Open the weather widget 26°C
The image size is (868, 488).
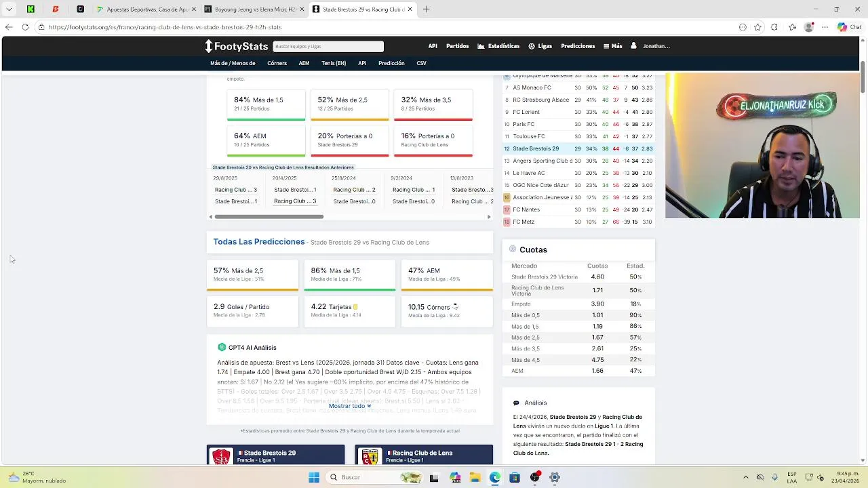pos(37,477)
